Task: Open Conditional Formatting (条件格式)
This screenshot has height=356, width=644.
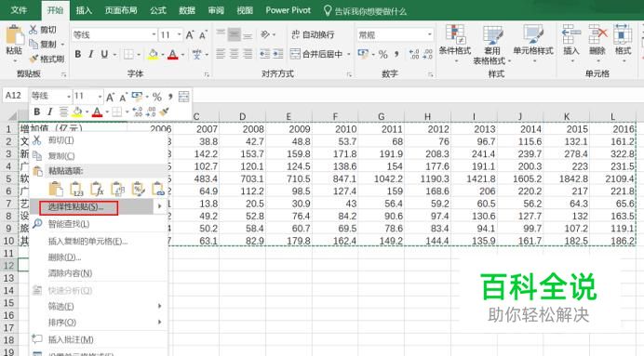Action: pyautogui.click(x=455, y=44)
